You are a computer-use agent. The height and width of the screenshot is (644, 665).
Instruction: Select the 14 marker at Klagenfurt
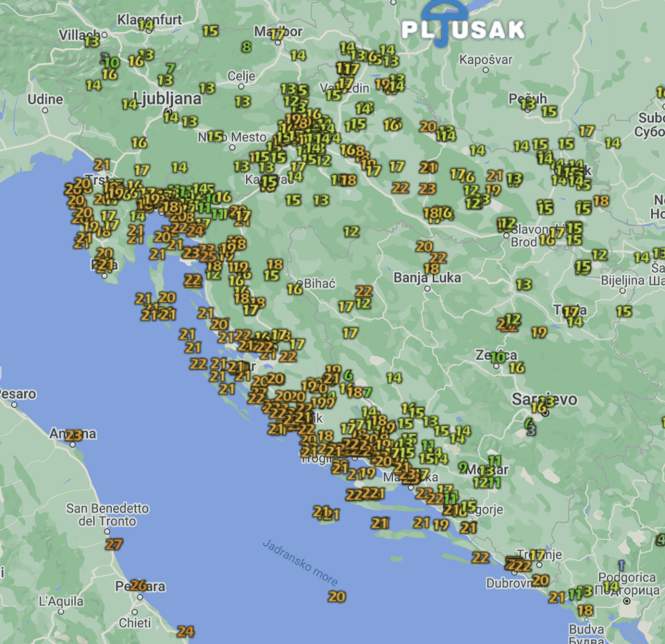point(146,25)
